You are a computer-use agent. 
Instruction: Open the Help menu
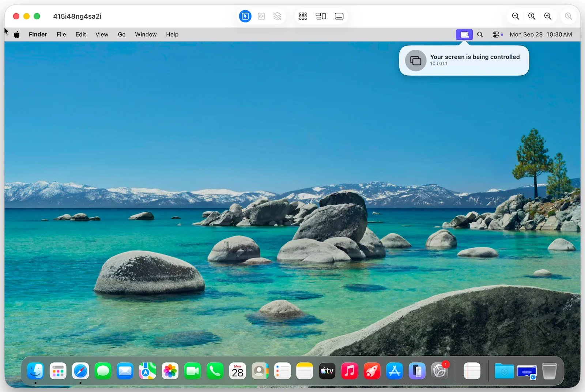(x=172, y=34)
